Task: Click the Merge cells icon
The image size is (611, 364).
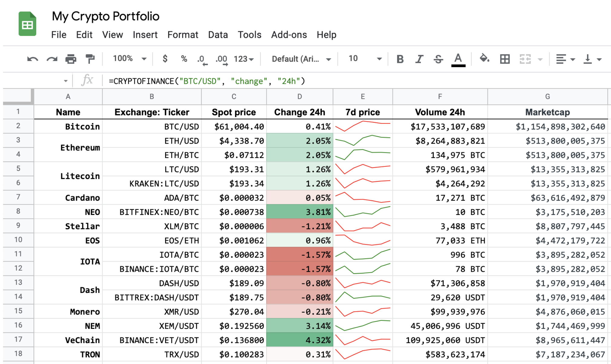Action: click(525, 59)
